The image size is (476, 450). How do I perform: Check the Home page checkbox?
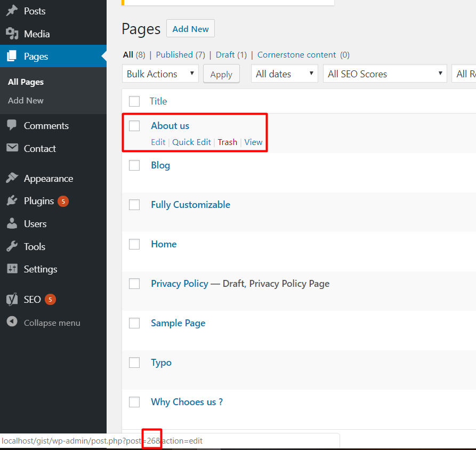click(134, 244)
